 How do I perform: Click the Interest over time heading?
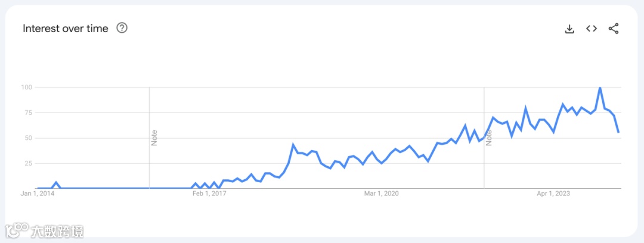coord(66,29)
